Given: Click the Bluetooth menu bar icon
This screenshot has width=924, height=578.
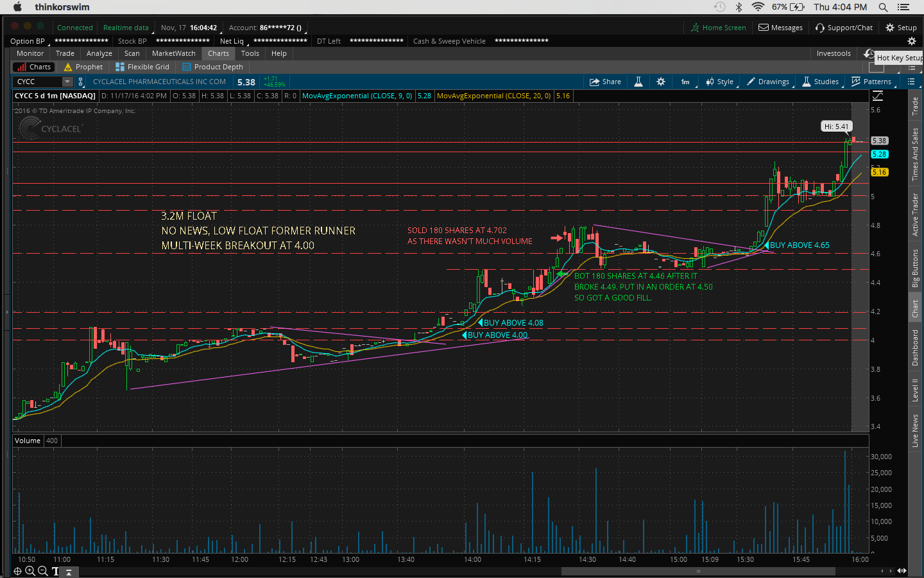Looking at the screenshot, I should pos(739,7).
